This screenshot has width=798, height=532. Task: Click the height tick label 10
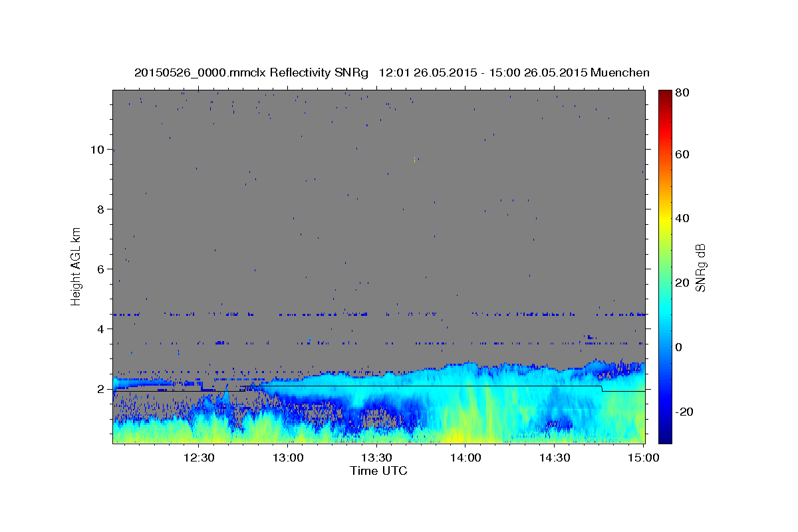coord(96,150)
